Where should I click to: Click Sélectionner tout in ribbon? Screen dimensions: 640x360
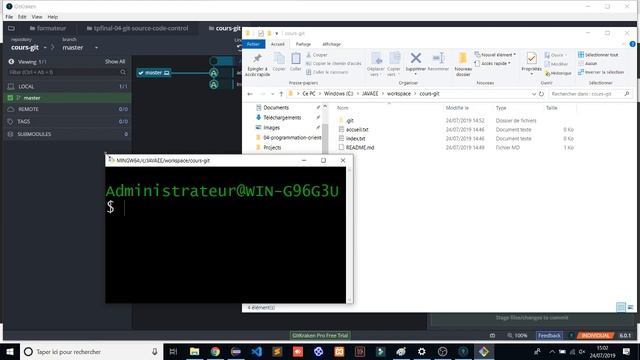coord(598,55)
